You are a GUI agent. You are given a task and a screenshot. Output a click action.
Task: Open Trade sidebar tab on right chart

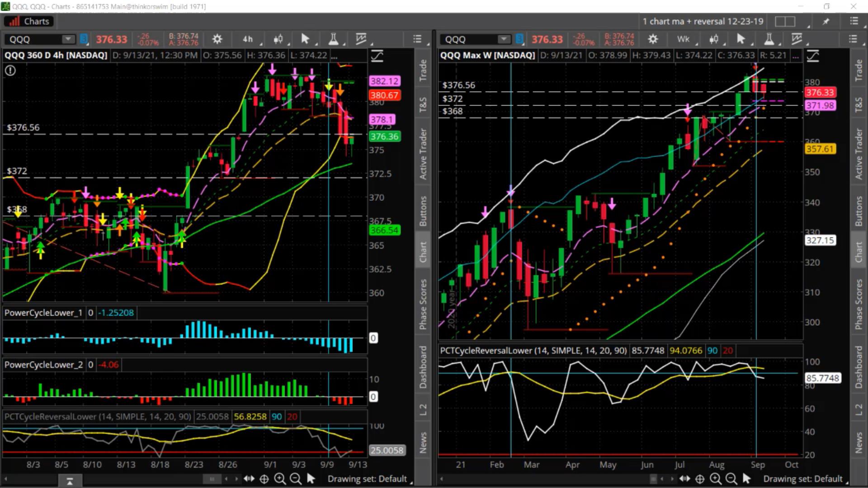859,70
